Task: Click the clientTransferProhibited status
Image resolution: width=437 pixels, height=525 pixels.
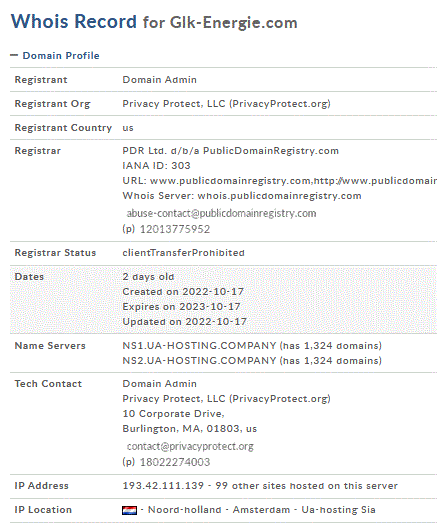Action: point(184,253)
